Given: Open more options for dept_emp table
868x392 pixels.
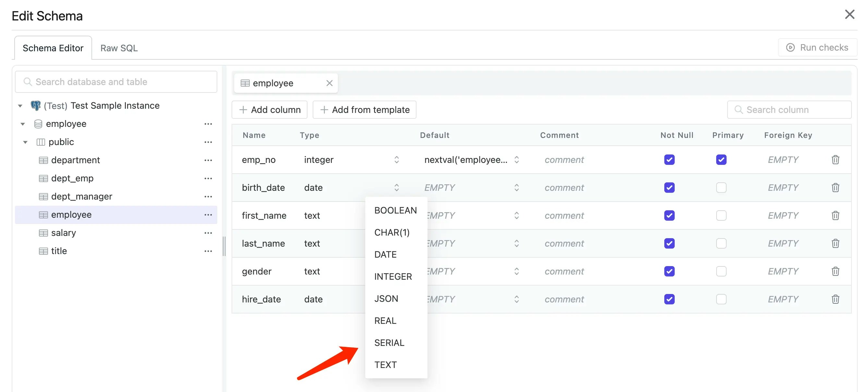Looking at the screenshot, I should click(x=208, y=179).
